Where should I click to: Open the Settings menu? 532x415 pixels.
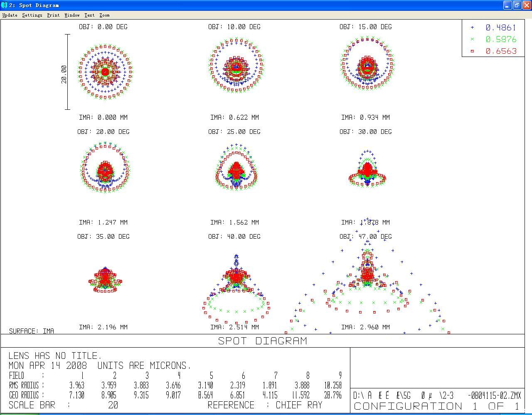click(32, 15)
